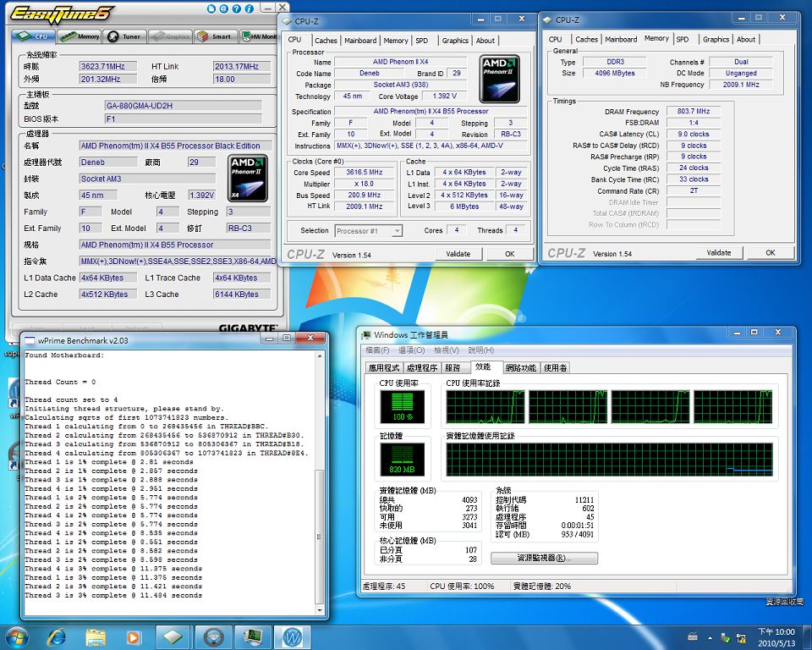The height and width of the screenshot is (650, 812).
Task: Click the AMD Phenom II logo in EasyTune6
Action: pos(248,179)
